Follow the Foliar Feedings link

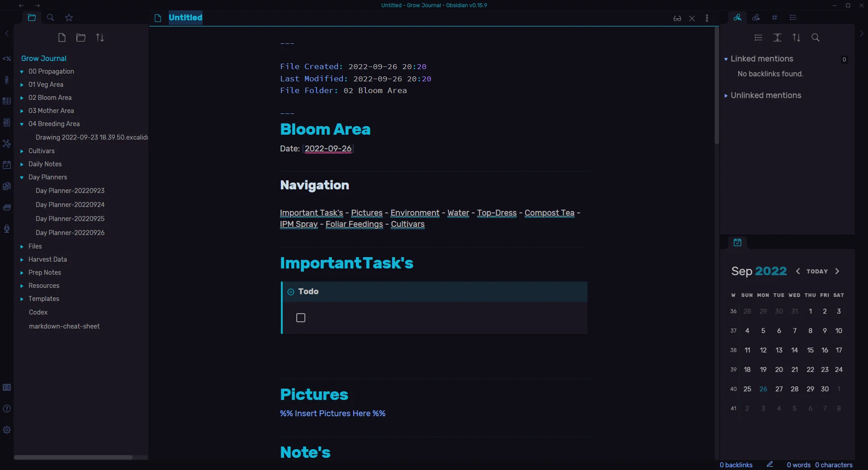pos(354,224)
